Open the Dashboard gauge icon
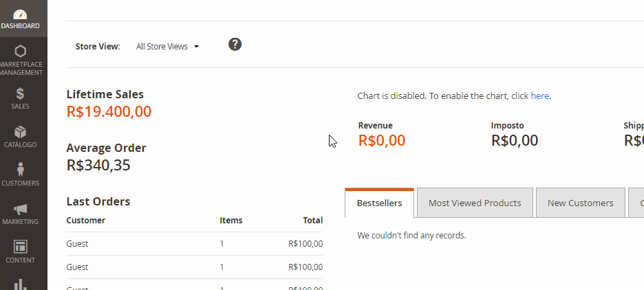 pos(20,14)
